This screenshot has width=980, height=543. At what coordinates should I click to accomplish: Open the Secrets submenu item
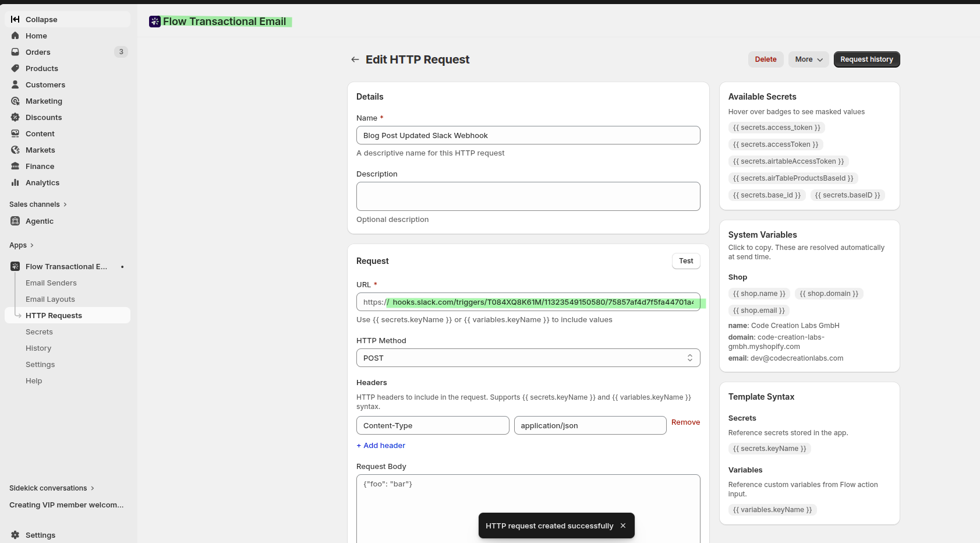tap(39, 332)
